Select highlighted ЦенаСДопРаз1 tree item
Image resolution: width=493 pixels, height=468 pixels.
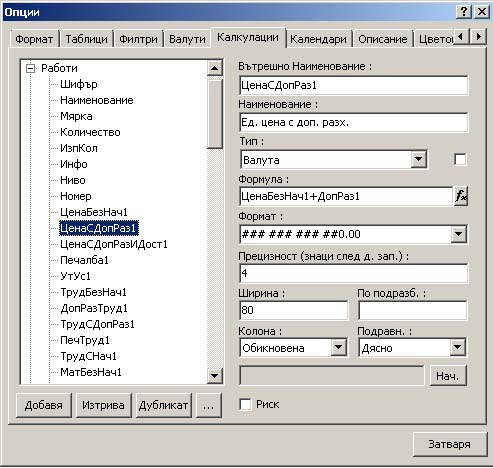click(98, 228)
